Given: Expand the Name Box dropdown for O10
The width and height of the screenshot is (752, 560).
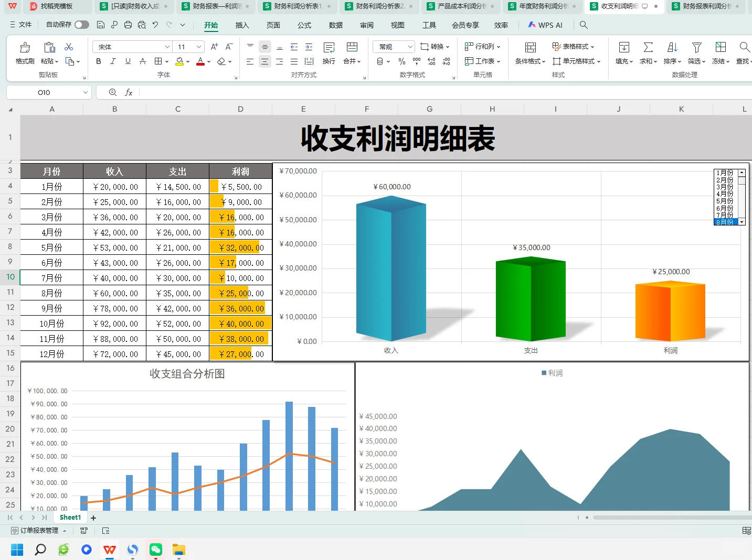Looking at the screenshot, I should pos(85,92).
